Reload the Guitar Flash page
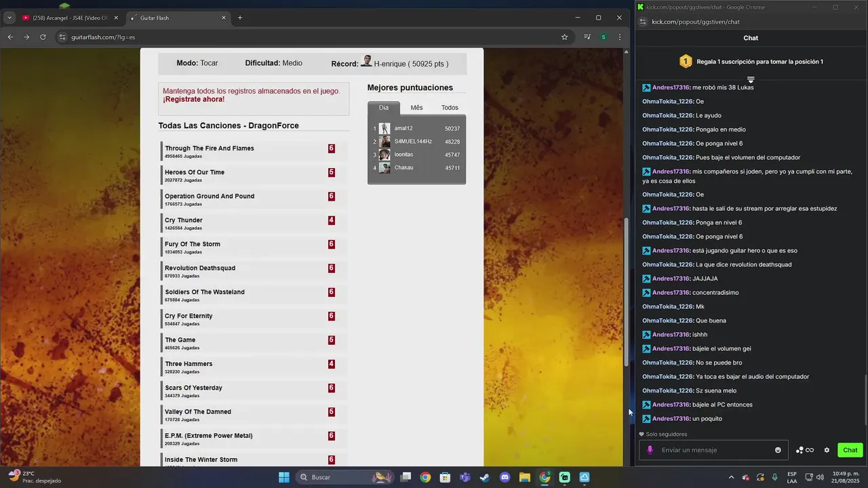This screenshot has height=488, width=868. click(43, 37)
